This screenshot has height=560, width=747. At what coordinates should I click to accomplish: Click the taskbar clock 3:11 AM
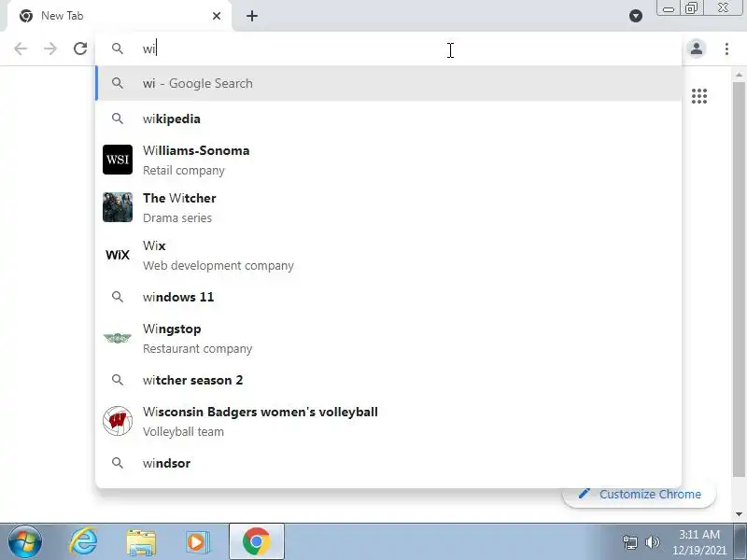[x=698, y=534]
